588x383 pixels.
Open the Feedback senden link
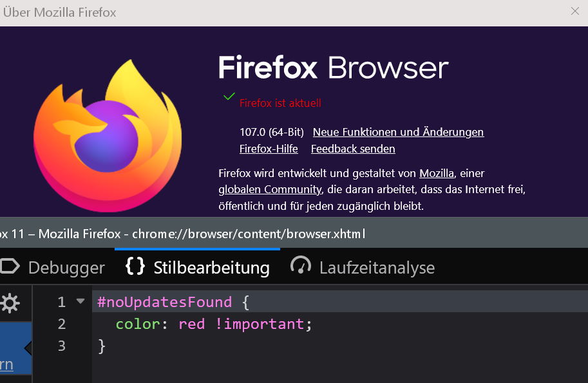click(x=353, y=149)
